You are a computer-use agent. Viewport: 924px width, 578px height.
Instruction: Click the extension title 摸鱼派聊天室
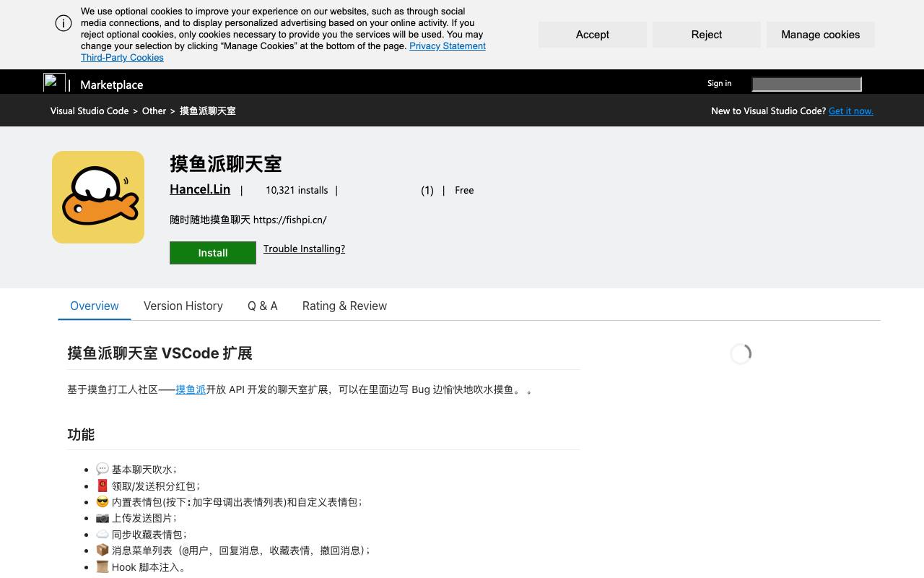tap(226, 164)
